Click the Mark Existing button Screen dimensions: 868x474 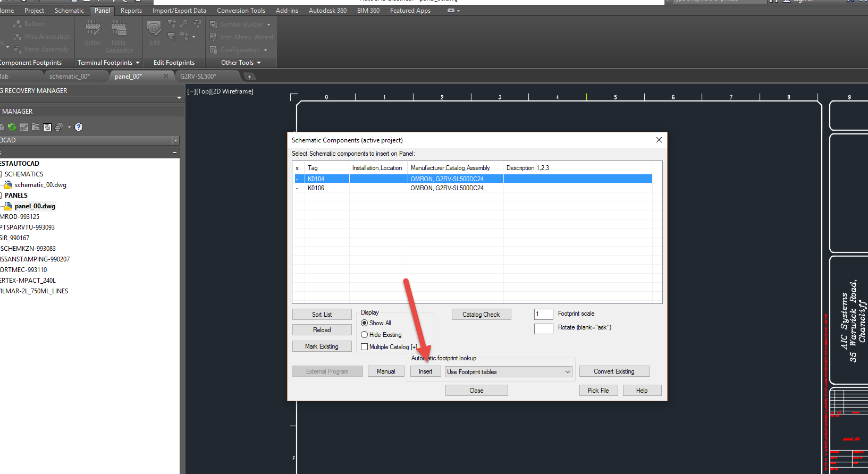[322, 346]
